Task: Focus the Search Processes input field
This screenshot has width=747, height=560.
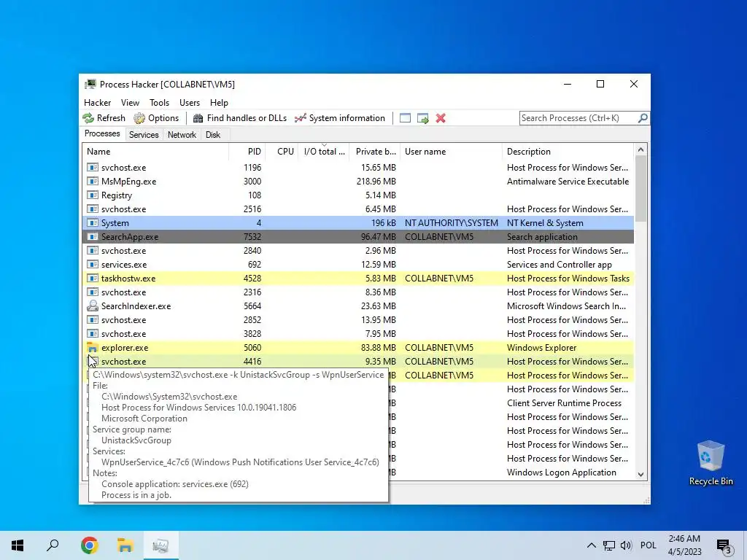Action: tap(578, 117)
